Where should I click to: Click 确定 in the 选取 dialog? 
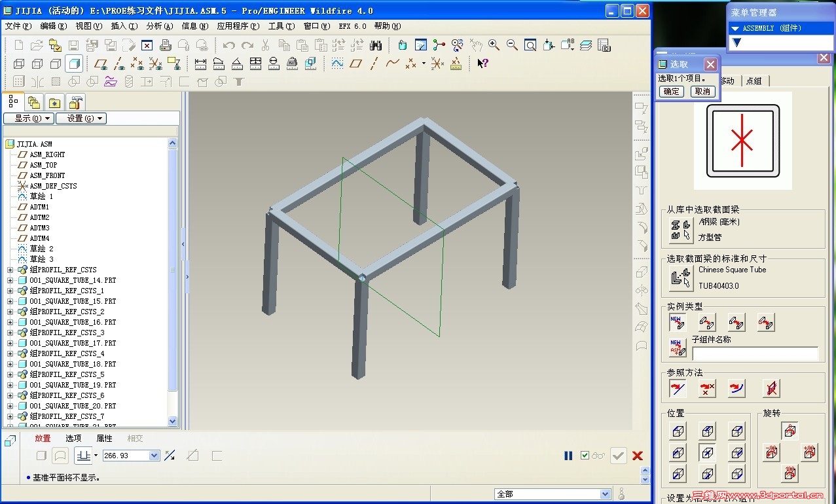(x=672, y=92)
